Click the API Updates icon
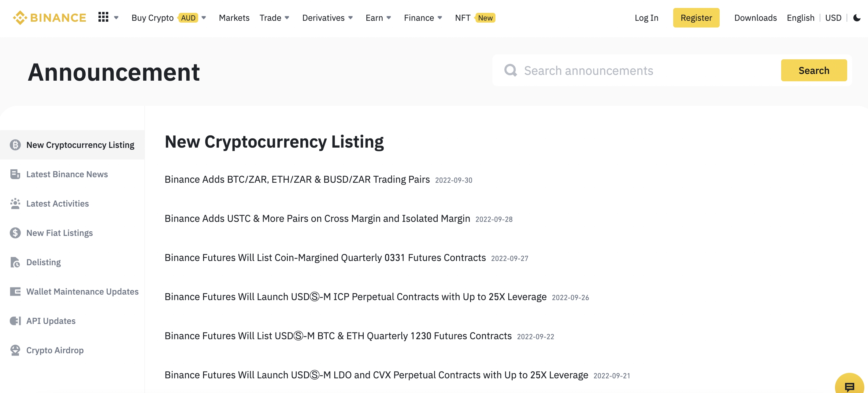The height and width of the screenshot is (393, 868). pyautogui.click(x=16, y=321)
